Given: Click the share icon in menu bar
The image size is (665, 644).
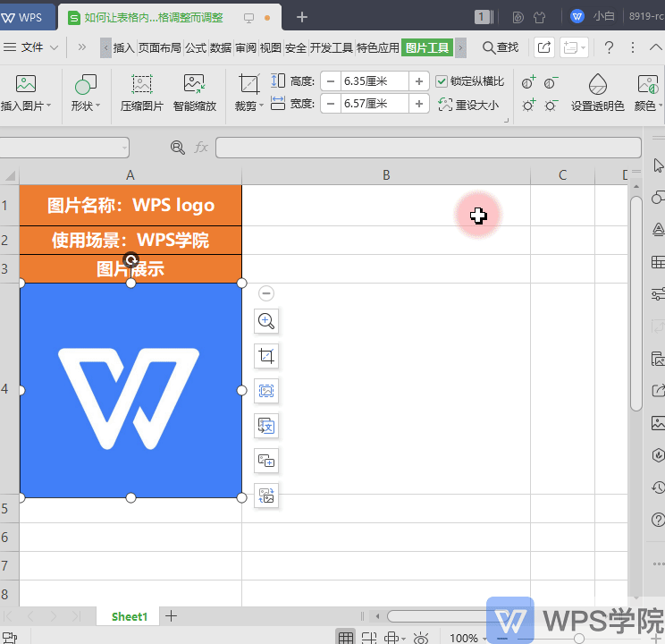Looking at the screenshot, I should [543, 47].
